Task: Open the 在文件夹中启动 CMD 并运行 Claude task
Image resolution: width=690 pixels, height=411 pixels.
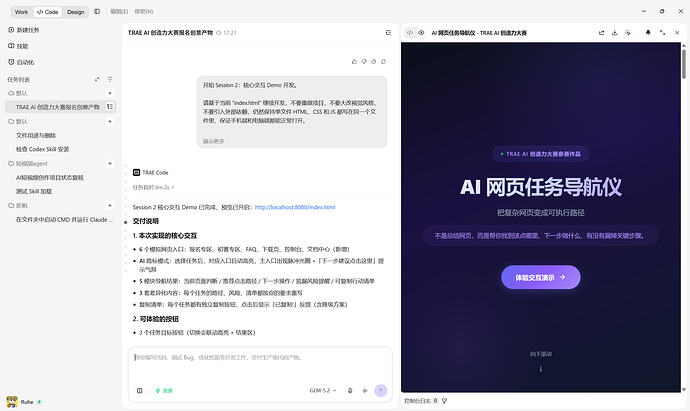Action: tap(64, 220)
